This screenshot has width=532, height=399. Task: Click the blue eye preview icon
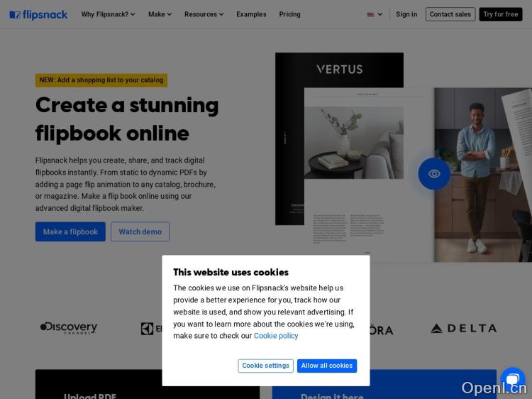click(434, 173)
